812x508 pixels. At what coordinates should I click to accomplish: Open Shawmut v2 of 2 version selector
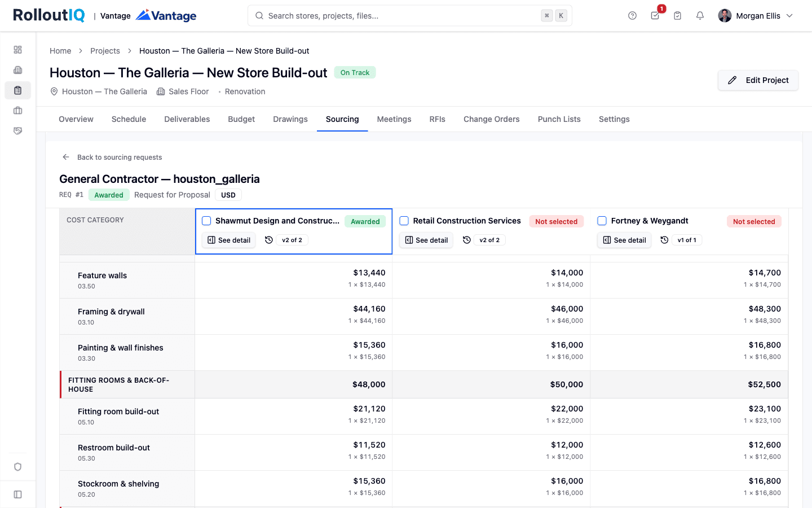[292, 240]
